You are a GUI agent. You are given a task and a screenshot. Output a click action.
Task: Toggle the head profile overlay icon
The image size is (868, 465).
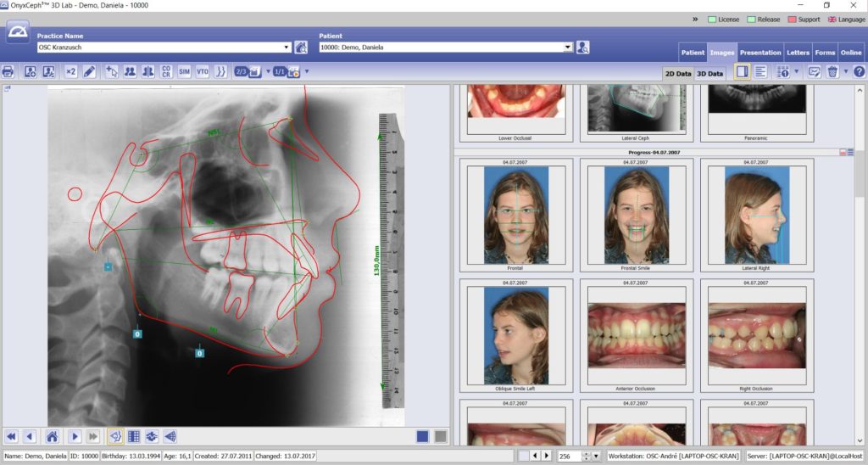(115, 437)
